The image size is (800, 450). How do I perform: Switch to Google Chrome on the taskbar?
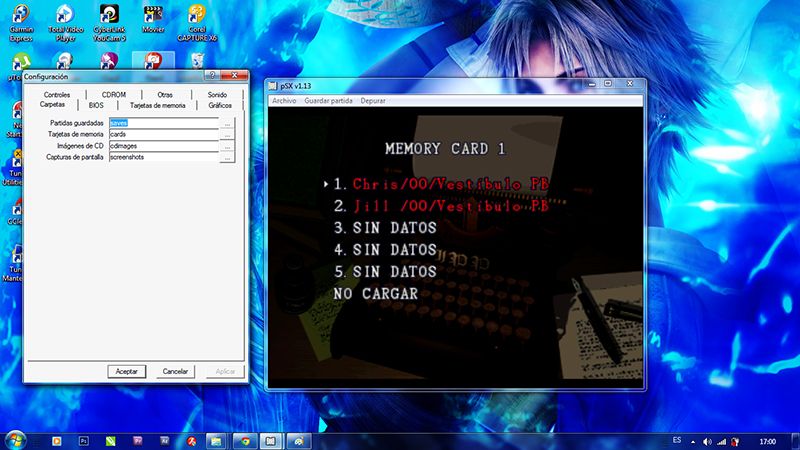[245, 441]
